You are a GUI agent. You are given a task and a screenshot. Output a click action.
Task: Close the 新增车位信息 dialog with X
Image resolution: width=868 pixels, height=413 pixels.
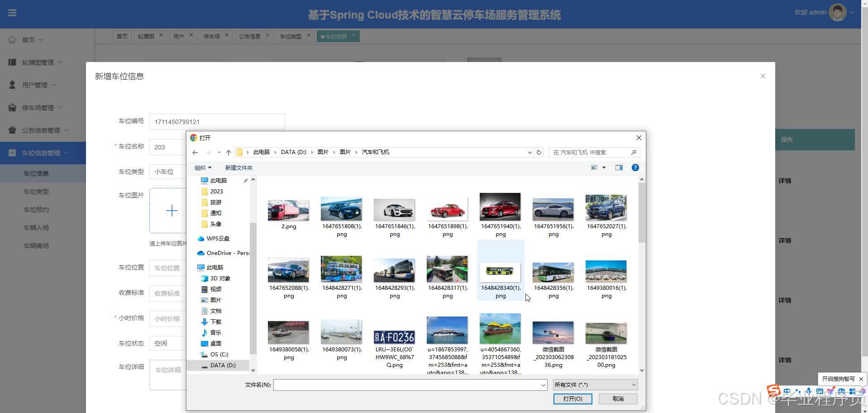[x=763, y=76]
